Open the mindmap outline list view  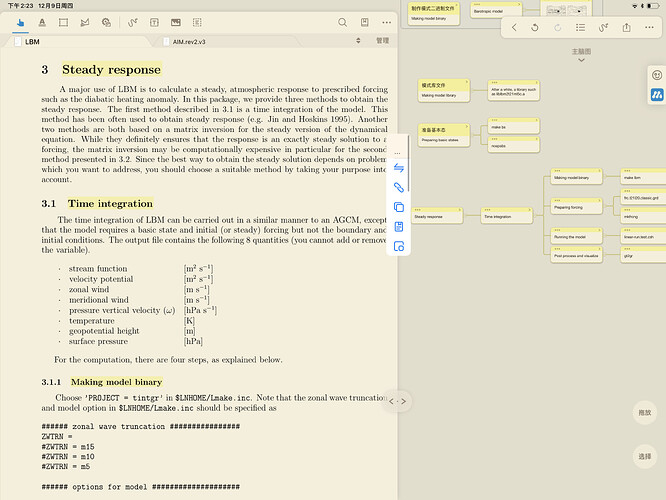click(581, 28)
